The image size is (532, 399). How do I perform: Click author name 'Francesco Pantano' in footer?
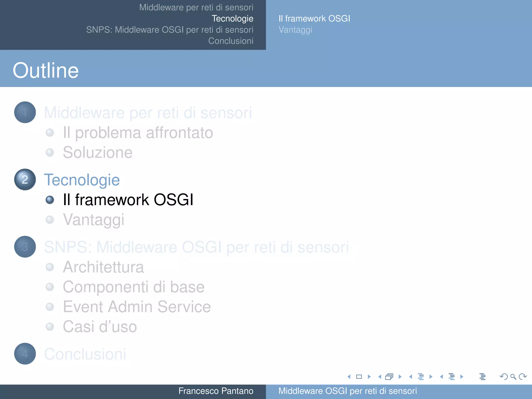coord(216,391)
